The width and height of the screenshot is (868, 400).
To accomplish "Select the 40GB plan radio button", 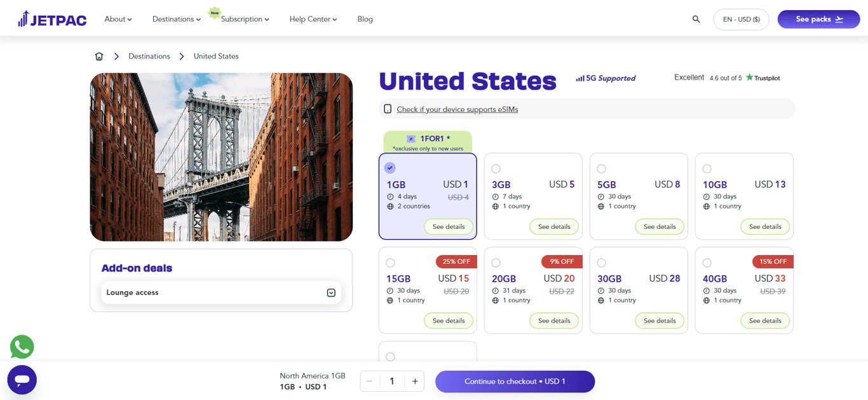I will click(707, 263).
